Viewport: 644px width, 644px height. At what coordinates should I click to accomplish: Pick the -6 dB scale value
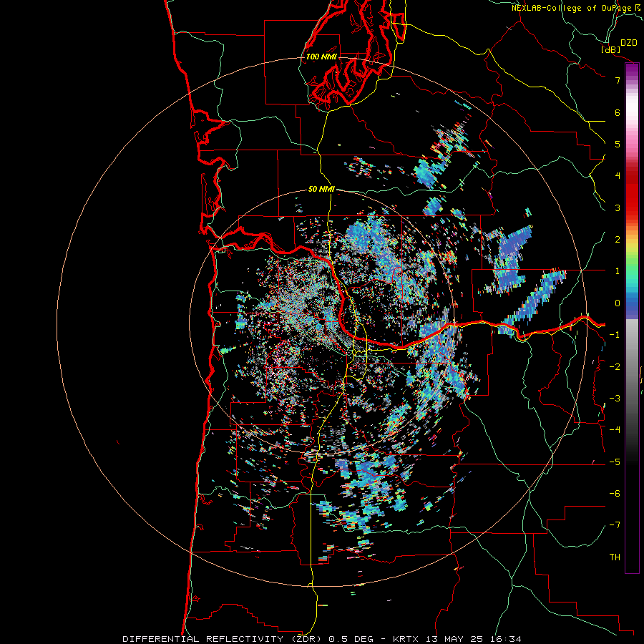click(615, 494)
